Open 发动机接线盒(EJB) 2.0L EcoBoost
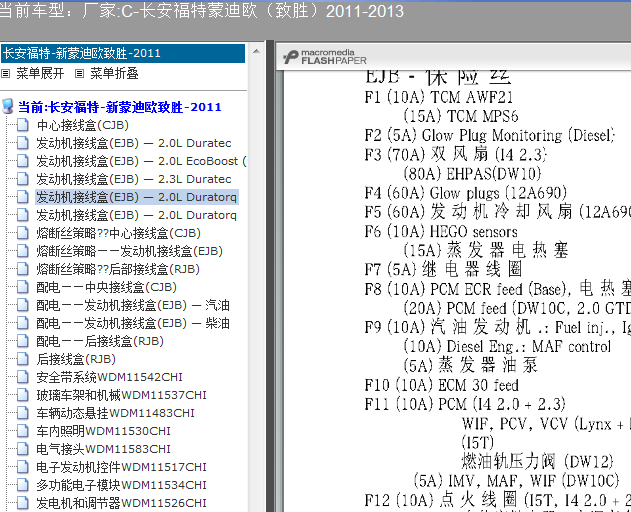The height and width of the screenshot is (512, 631). (141, 161)
